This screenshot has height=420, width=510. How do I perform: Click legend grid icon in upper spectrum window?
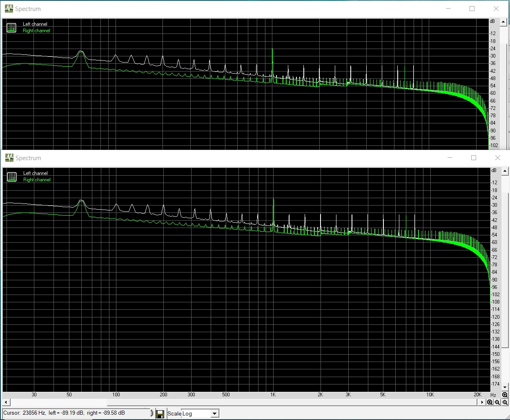pos(11,28)
